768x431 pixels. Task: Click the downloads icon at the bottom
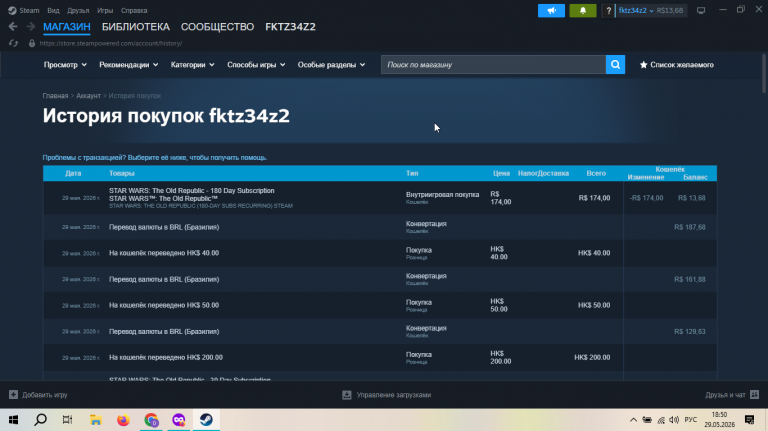(347, 395)
